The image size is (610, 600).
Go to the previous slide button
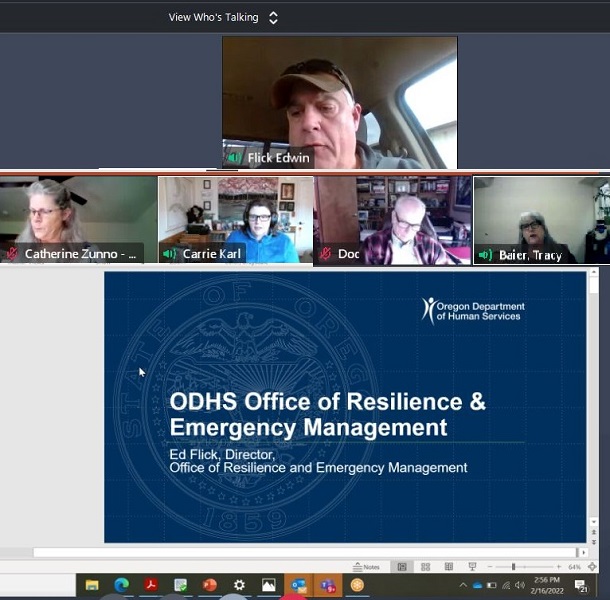[x=594, y=532]
